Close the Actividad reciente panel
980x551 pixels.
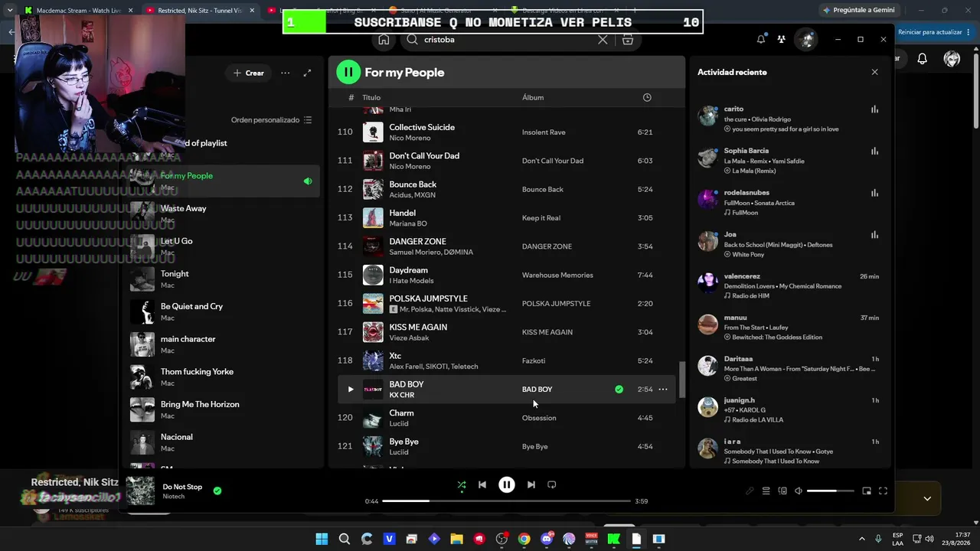pyautogui.click(x=874, y=72)
